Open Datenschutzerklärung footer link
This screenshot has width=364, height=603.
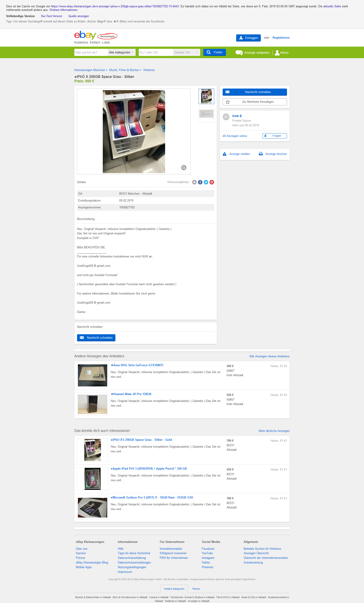point(132,558)
